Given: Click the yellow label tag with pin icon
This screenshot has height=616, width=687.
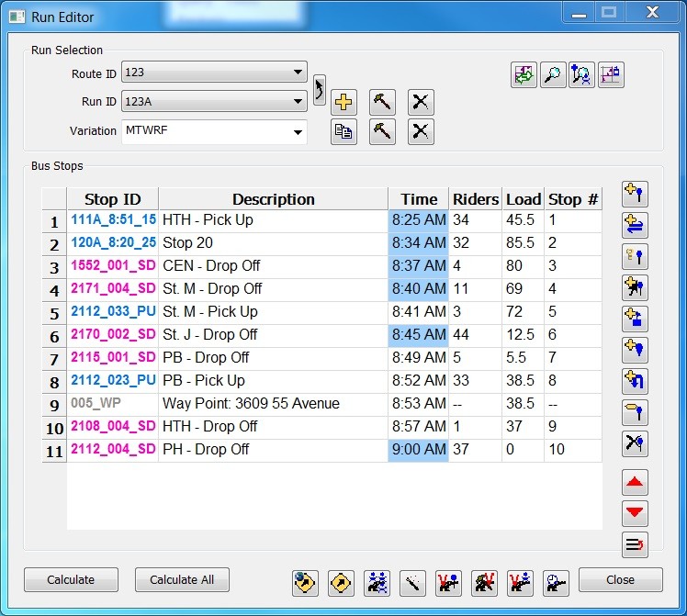Looking at the screenshot, I should [635, 412].
